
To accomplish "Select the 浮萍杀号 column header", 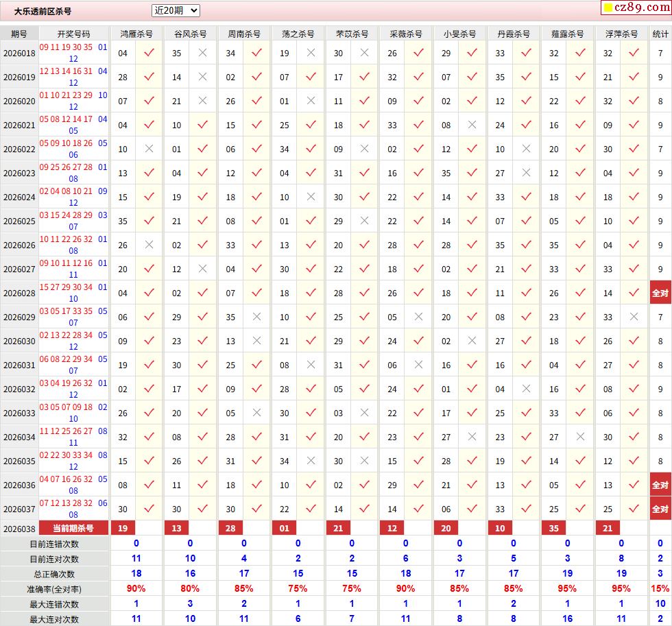I will 621,34.
